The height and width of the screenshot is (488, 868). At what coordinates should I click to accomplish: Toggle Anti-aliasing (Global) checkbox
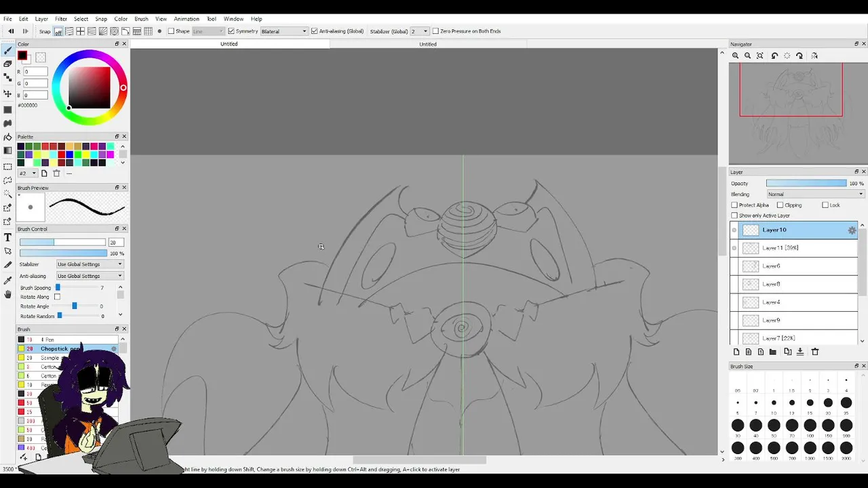[x=315, y=31]
